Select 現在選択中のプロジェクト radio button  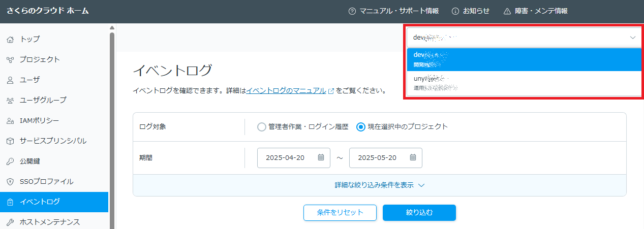361,127
